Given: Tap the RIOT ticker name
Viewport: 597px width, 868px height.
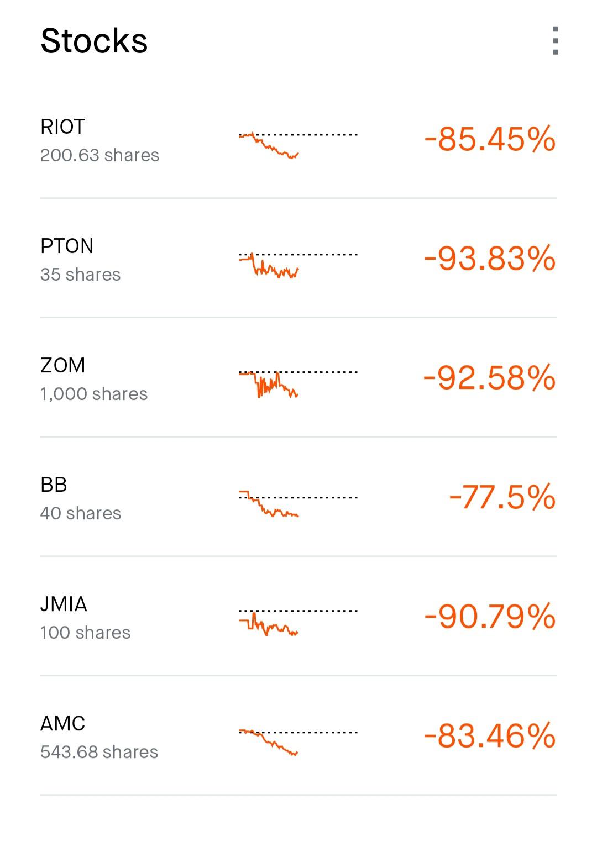Looking at the screenshot, I should coord(63,127).
